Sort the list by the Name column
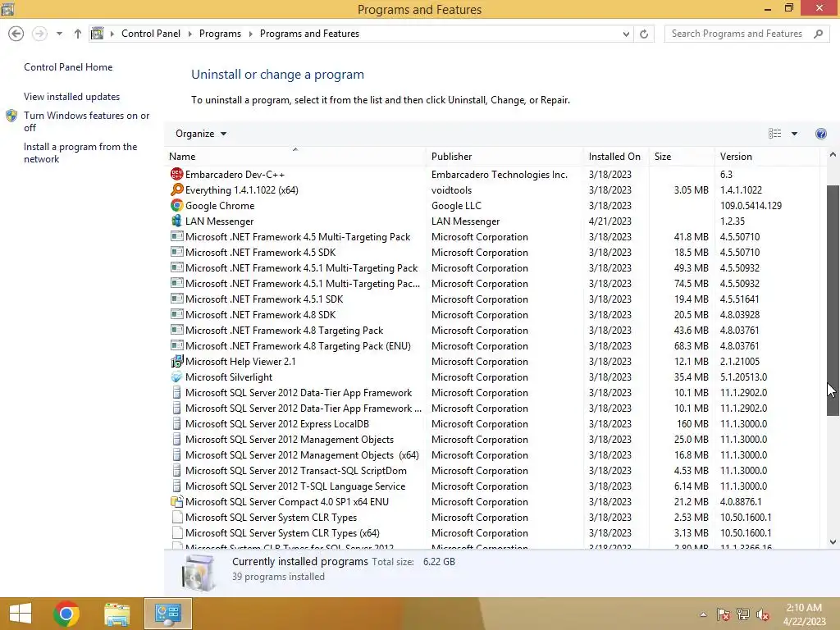Screen dimensions: 840x630 [294, 157]
